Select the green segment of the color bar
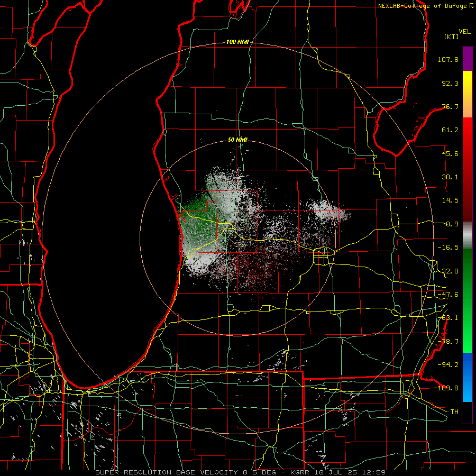Viewport: 476px width, 476px height. 467,300
